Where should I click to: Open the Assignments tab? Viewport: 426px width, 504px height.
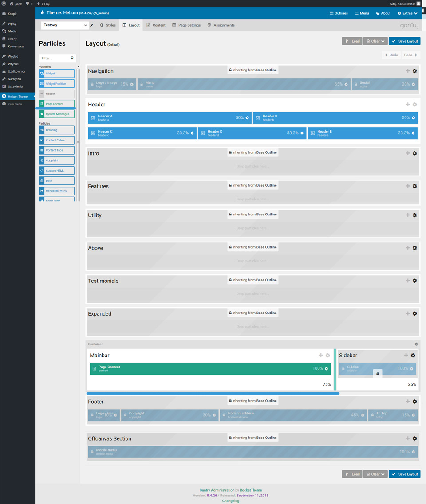[x=221, y=25]
